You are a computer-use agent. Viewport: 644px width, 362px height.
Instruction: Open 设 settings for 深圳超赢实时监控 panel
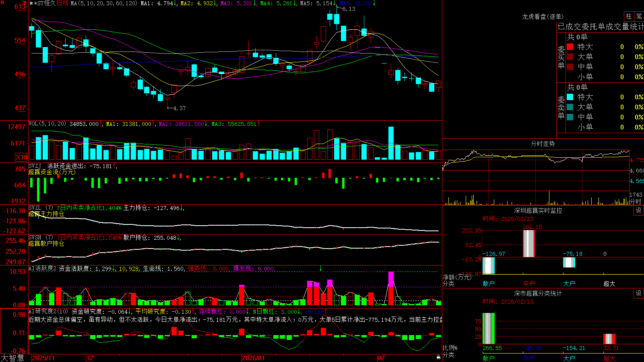639,210
